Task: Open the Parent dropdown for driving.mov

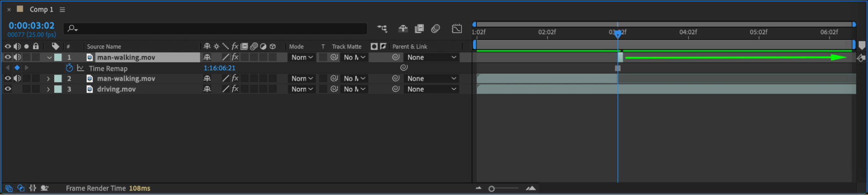Action: [x=432, y=89]
